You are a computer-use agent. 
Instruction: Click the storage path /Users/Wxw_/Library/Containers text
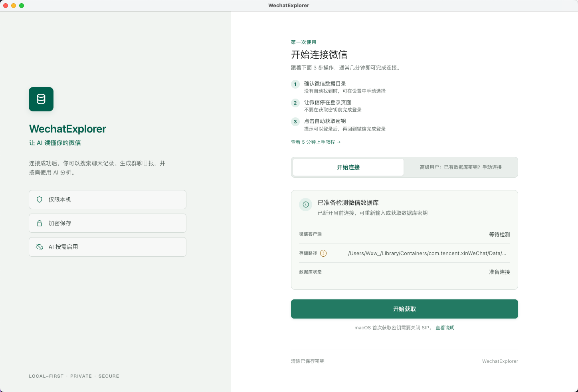click(x=427, y=253)
